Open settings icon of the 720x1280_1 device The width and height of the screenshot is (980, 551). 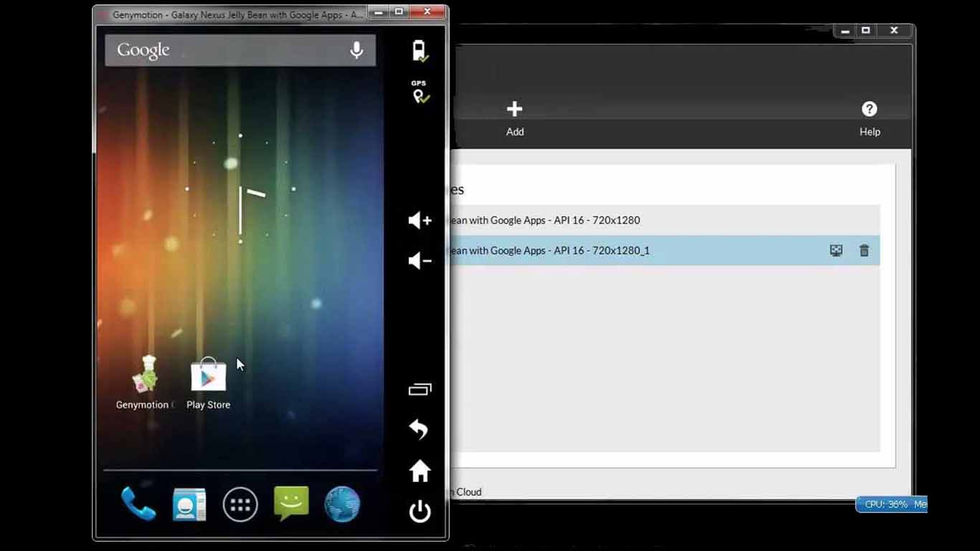tap(837, 250)
